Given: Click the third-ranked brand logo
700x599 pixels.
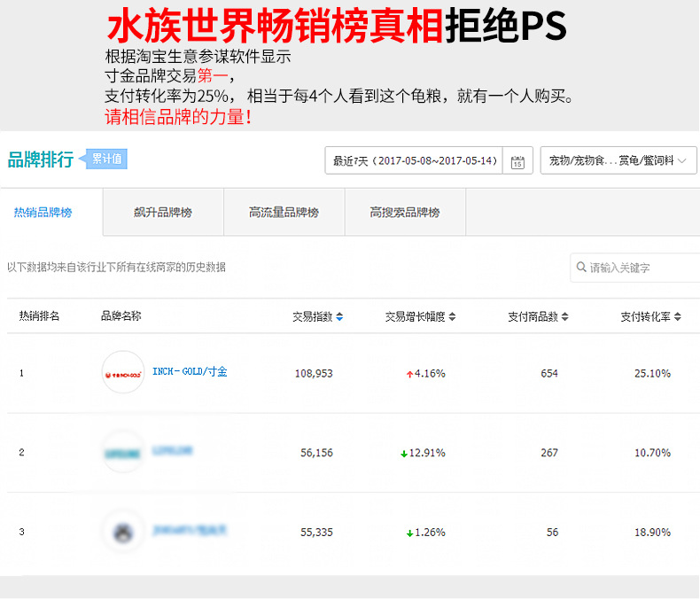Looking at the screenshot, I should click(x=123, y=531).
